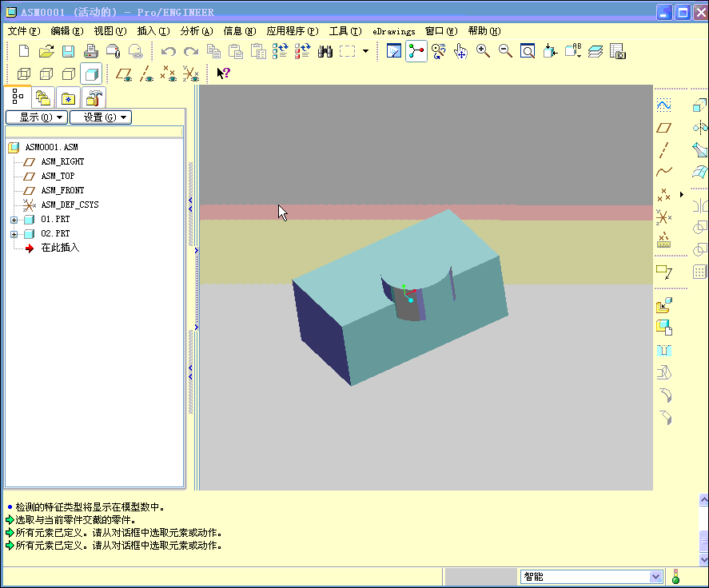709x588 pixels.
Task: Click the Sketch tool icon on right toolbar
Action: [663, 105]
